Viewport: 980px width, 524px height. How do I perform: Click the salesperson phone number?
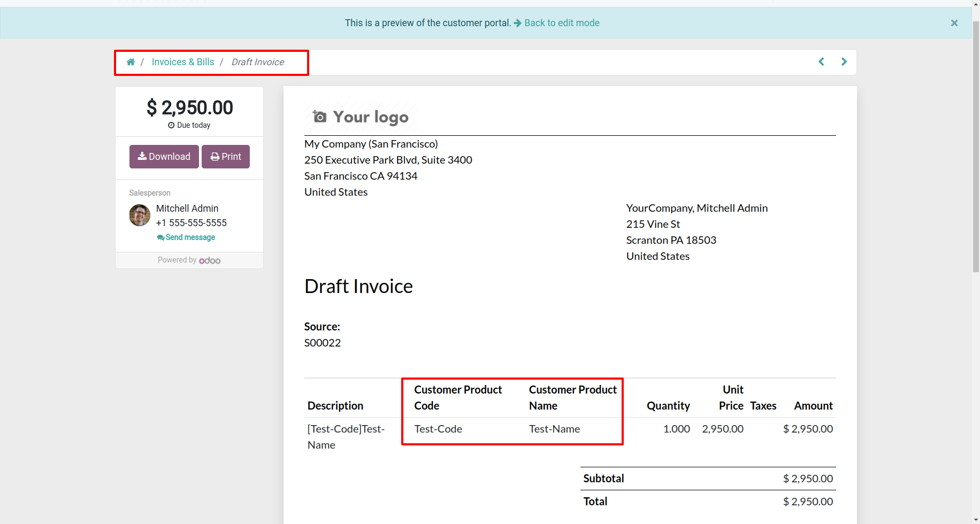point(192,223)
